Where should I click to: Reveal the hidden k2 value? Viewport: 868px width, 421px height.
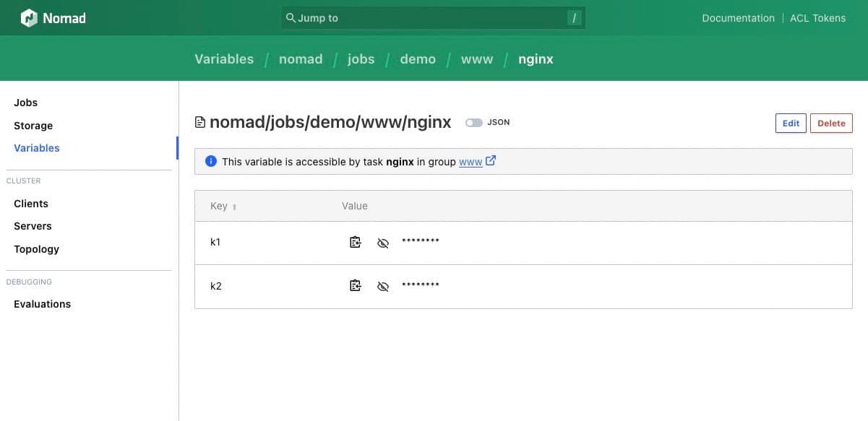[383, 286]
